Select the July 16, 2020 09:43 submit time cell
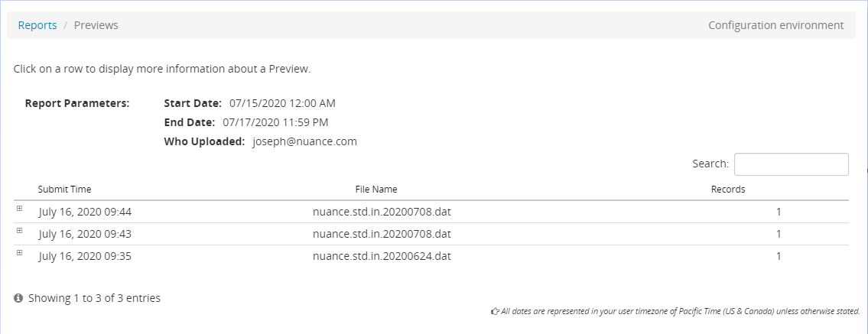868x334 pixels. click(85, 234)
